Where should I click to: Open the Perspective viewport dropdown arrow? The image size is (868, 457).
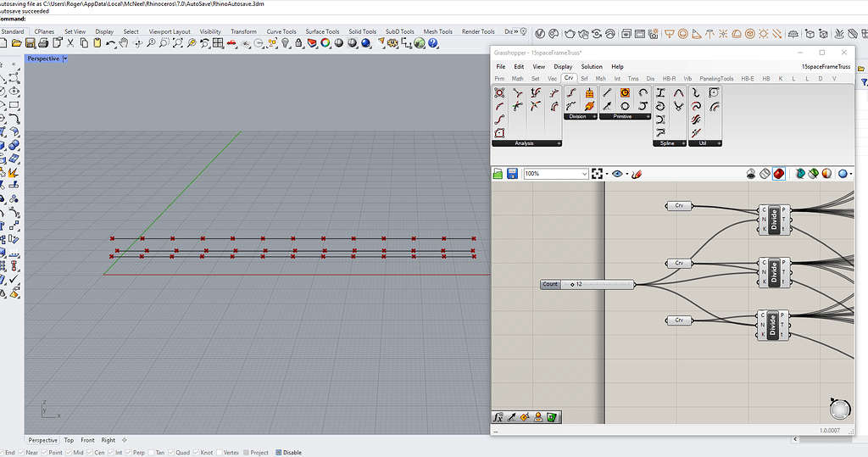(65, 59)
